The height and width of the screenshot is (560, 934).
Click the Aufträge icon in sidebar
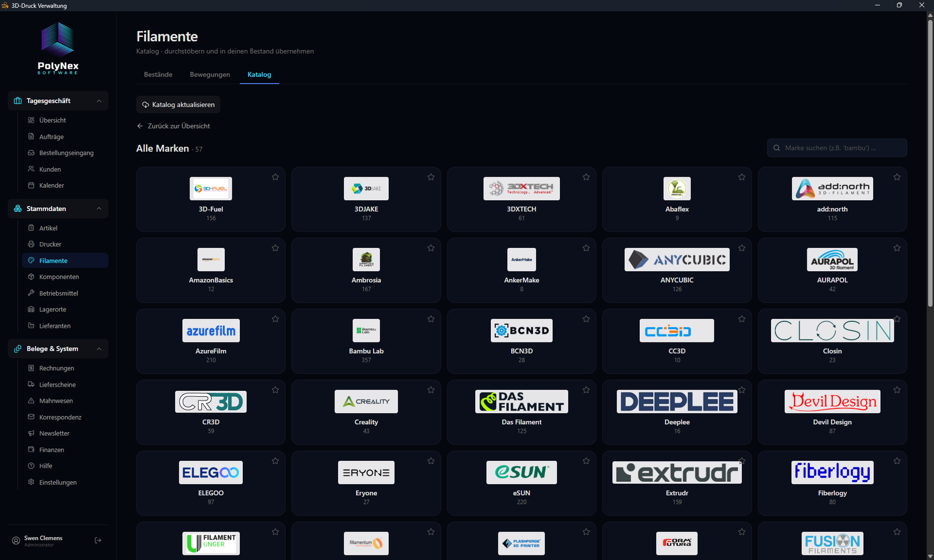coord(31,136)
